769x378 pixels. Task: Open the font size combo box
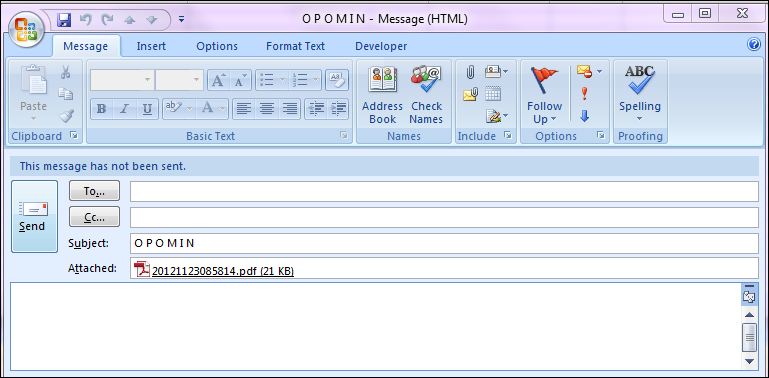point(179,80)
